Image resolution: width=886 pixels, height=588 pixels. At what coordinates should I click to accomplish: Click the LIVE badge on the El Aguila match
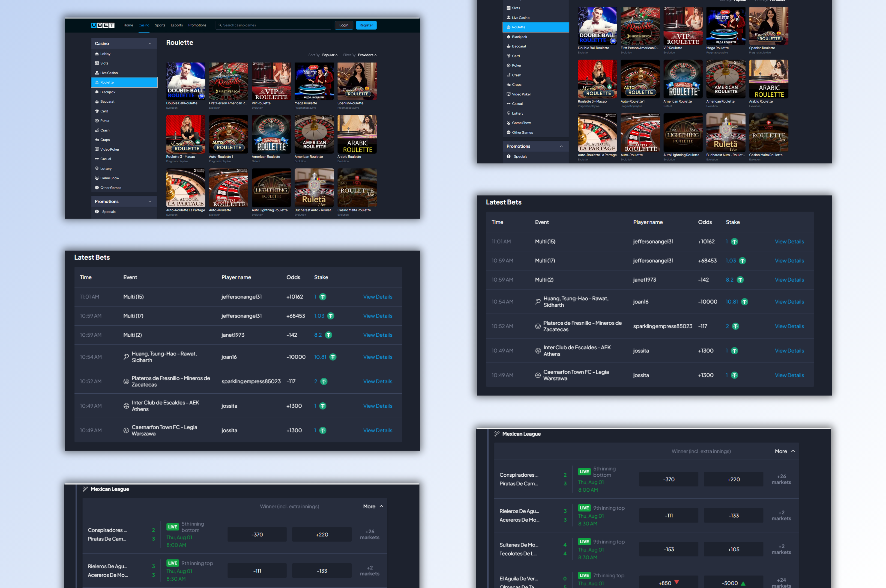click(584, 575)
